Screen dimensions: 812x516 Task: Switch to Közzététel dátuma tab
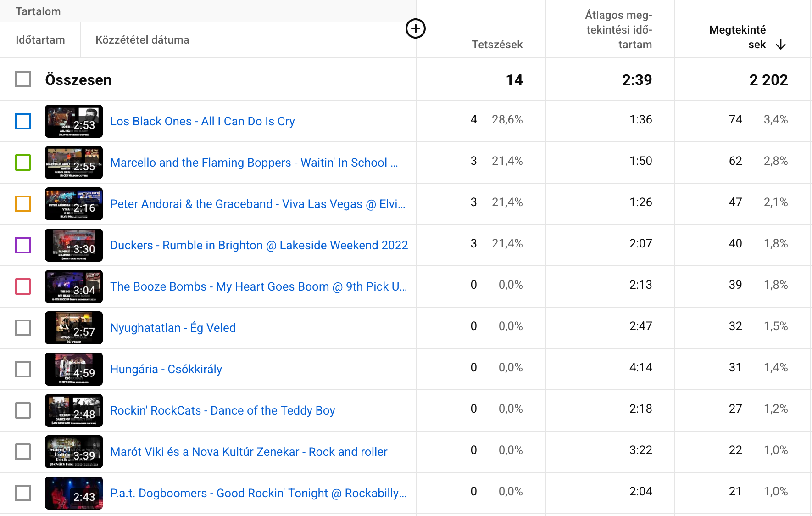pyautogui.click(x=142, y=40)
